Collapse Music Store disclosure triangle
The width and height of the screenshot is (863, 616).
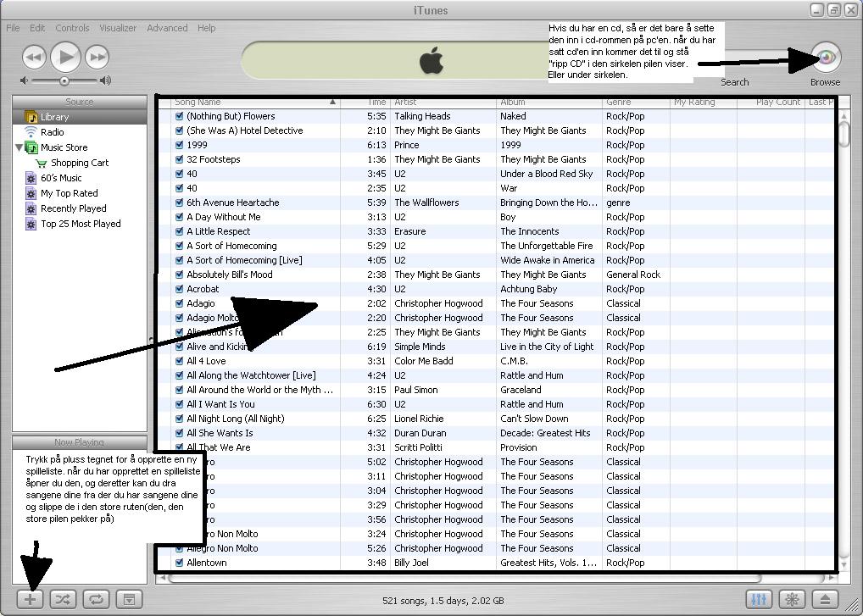tap(19, 147)
